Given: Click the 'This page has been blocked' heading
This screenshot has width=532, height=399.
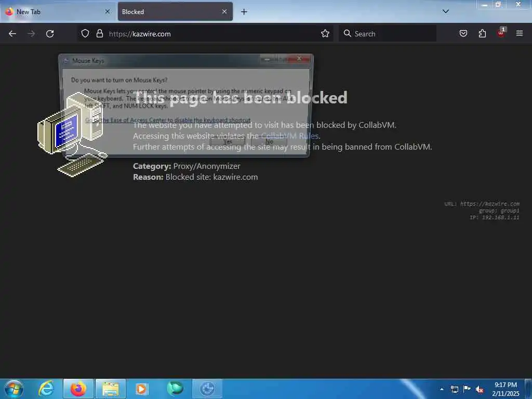Looking at the screenshot, I should pos(240,98).
